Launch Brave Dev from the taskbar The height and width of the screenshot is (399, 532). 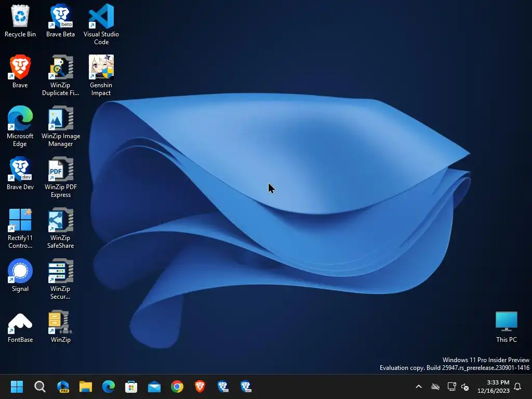223,387
